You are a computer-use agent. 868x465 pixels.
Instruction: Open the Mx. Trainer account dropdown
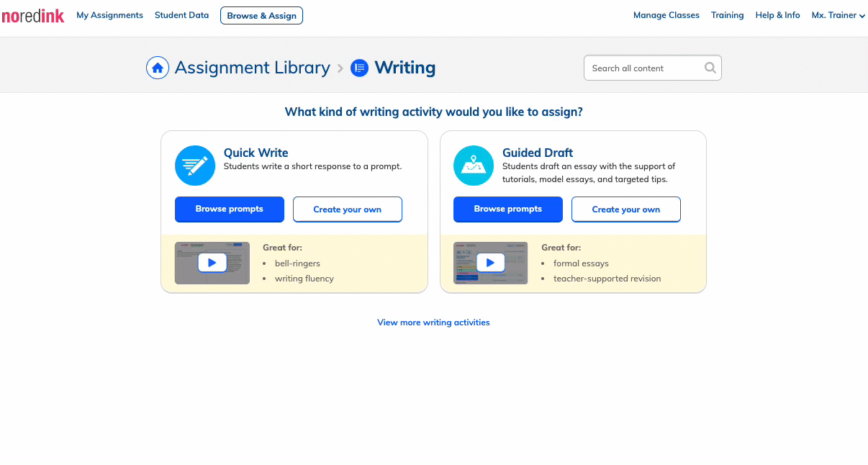point(838,15)
